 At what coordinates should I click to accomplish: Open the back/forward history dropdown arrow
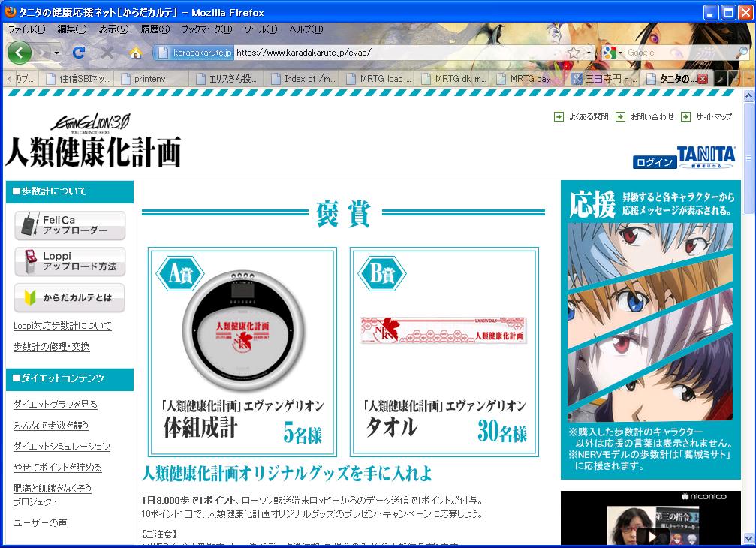[57, 53]
